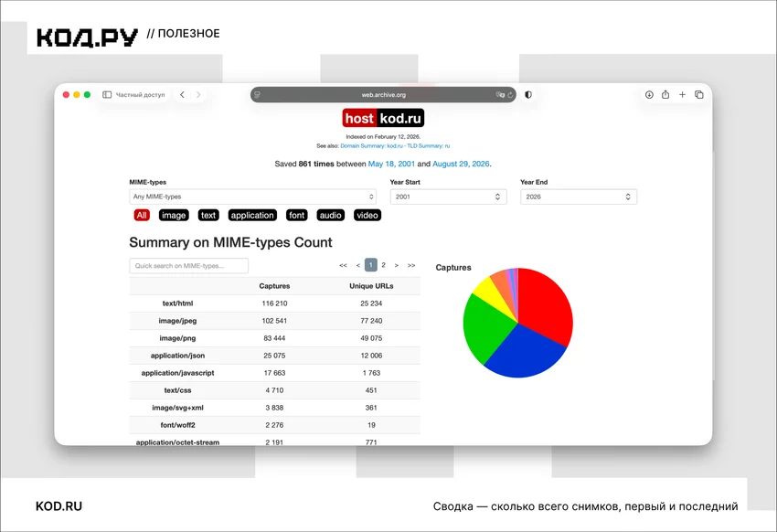Select the image filter tag
This screenshot has height=532, width=777.
[x=174, y=215]
